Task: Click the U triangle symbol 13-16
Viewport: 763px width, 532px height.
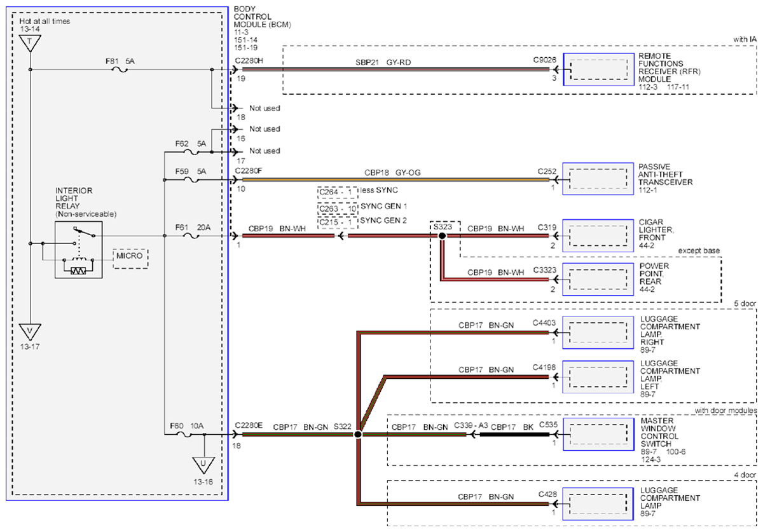Action: [x=203, y=465]
